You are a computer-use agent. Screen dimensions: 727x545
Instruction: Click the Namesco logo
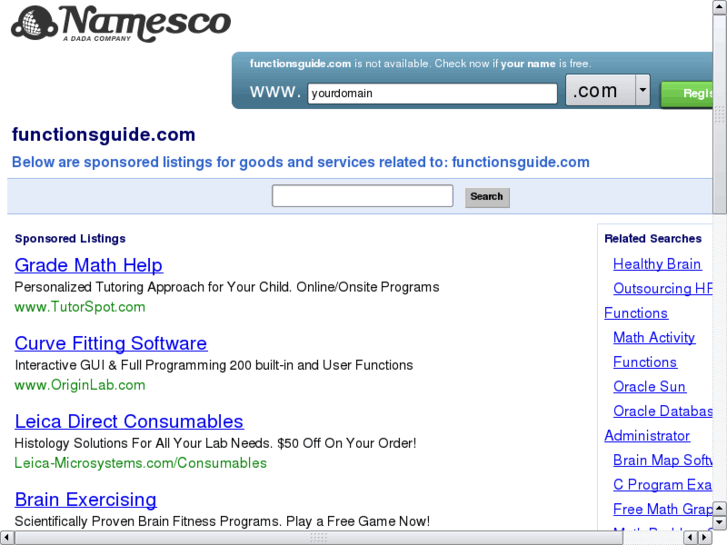click(x=121, y=24)
